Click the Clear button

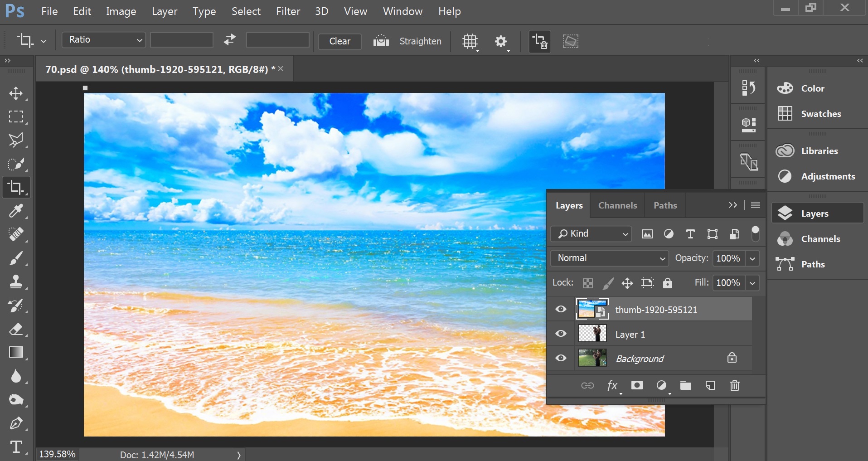339,41
